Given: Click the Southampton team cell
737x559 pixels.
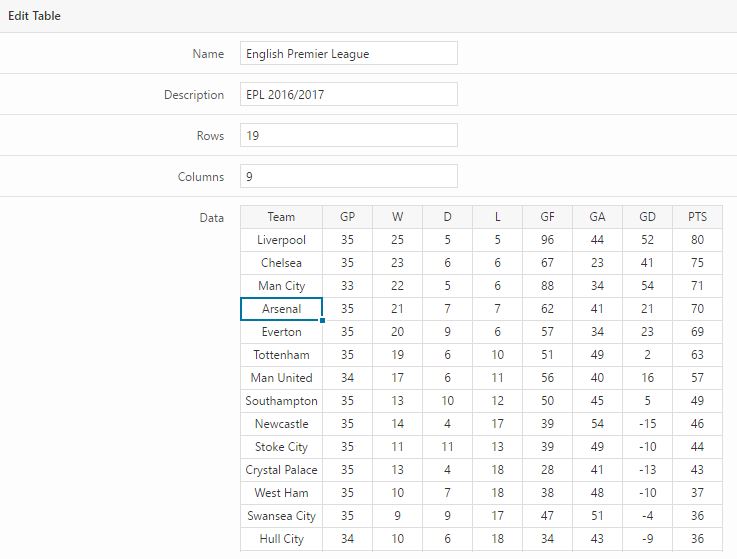Looking at the screenshot, I should tap(281, 401).
